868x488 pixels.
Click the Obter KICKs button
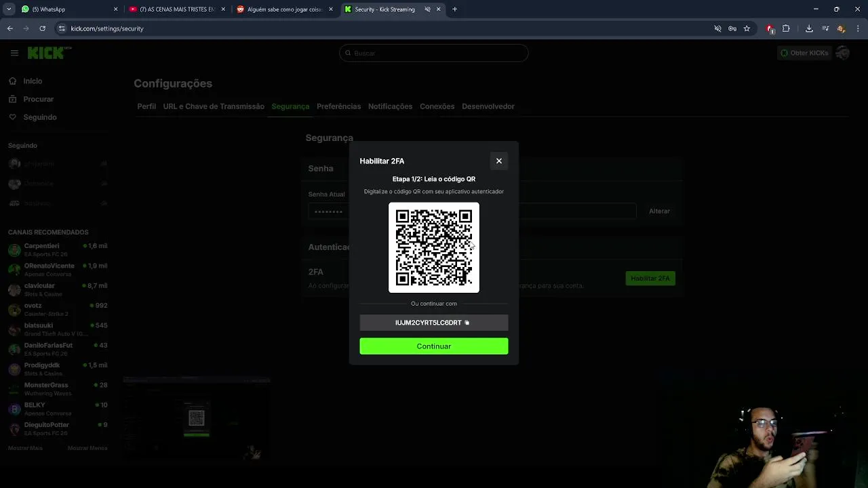coord(804,53)
